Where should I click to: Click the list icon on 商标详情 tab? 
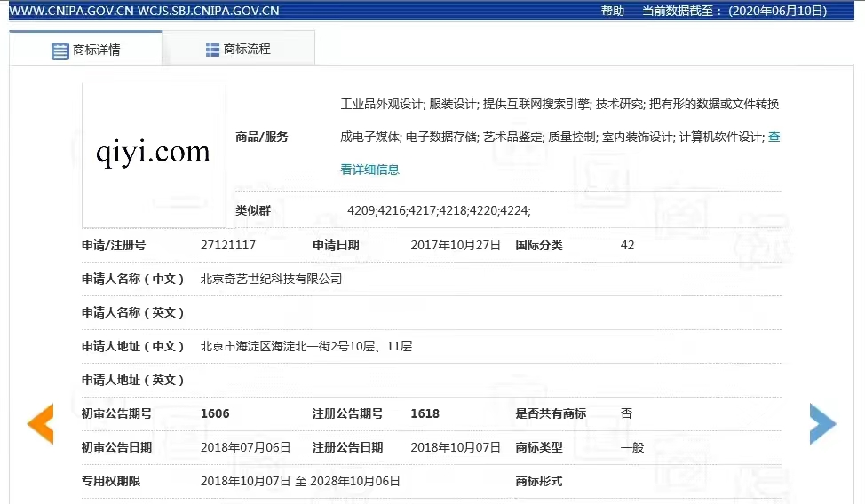pos(60,51)
